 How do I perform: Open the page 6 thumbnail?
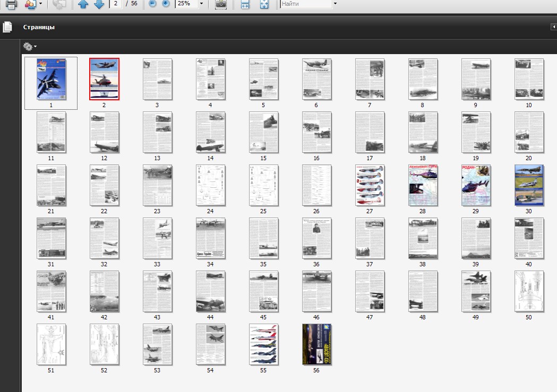[x=316, y=79]
